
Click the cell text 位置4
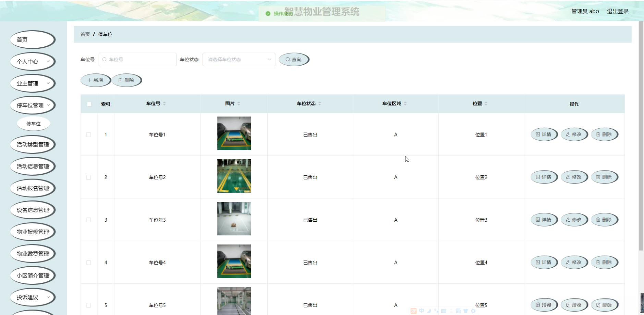[481, 262]
